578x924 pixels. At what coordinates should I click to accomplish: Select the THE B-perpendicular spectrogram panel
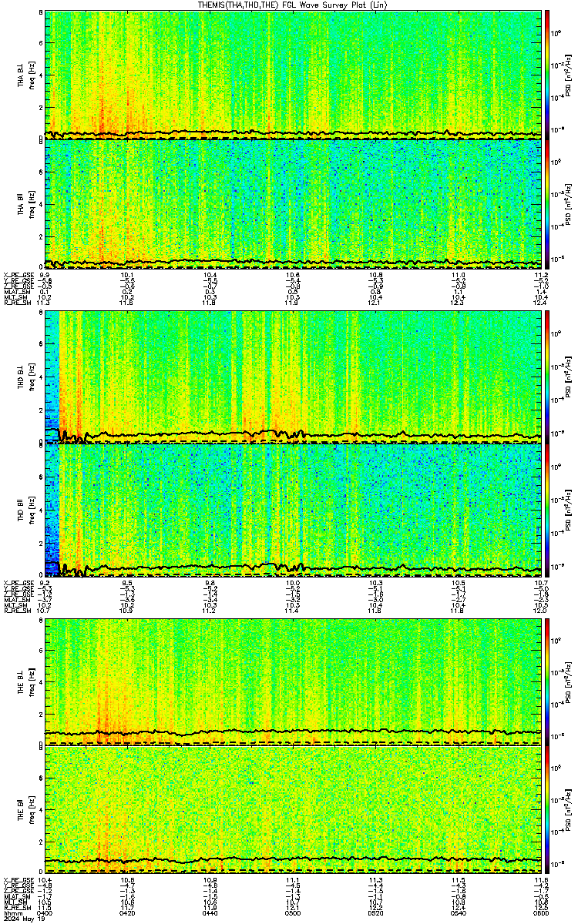tap(294, 681)
